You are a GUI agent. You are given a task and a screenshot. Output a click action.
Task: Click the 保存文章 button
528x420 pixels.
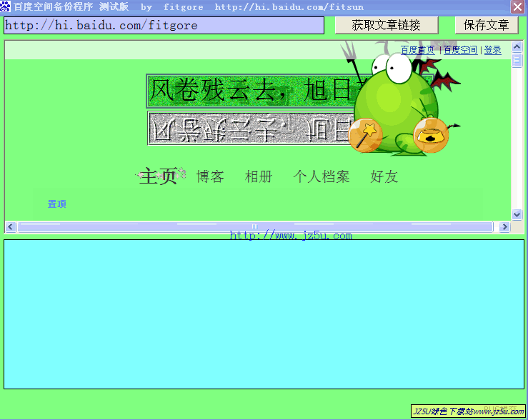[x=487, y=25]
